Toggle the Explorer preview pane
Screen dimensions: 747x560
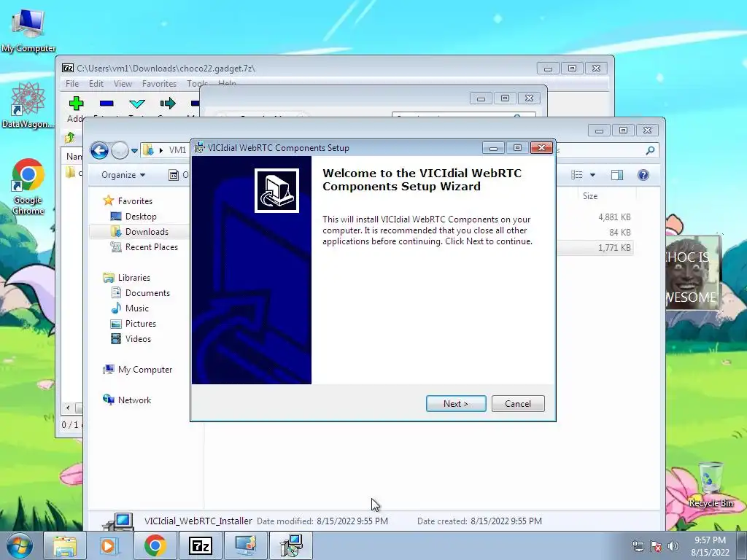coord(617,175)
